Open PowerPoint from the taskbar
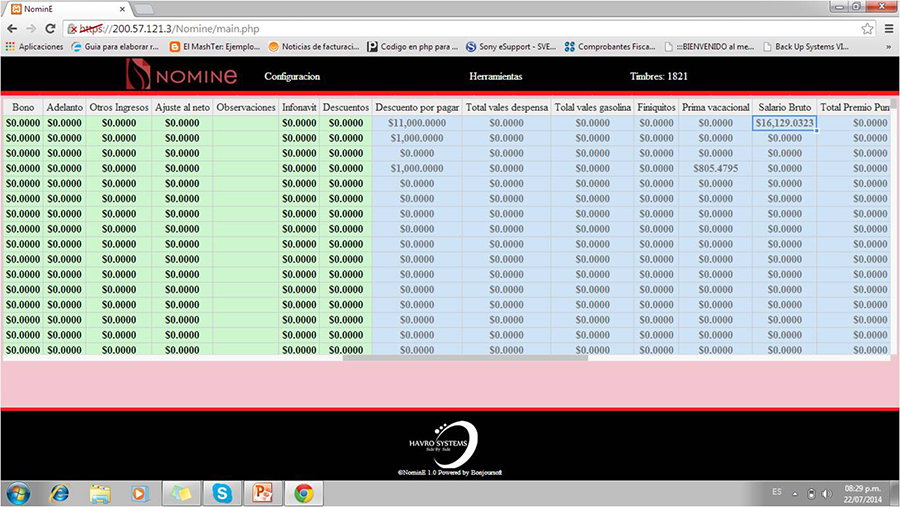This screenshot has width=900, height=507. pos(262,492)
